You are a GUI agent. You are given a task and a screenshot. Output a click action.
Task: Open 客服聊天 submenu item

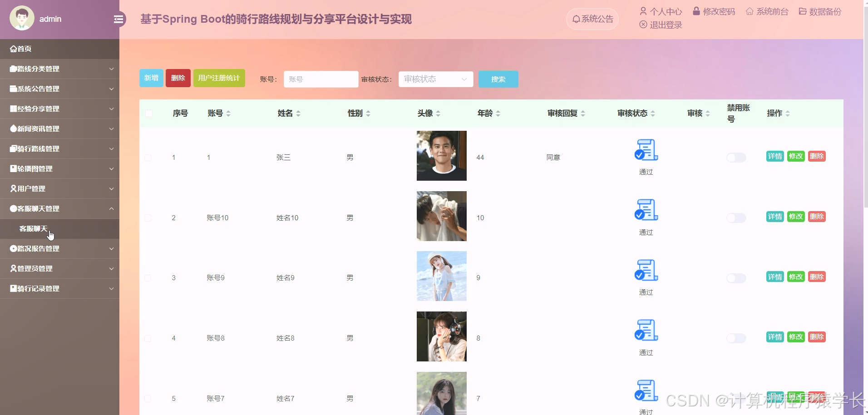pyautogui.click(x=59, y=229)
